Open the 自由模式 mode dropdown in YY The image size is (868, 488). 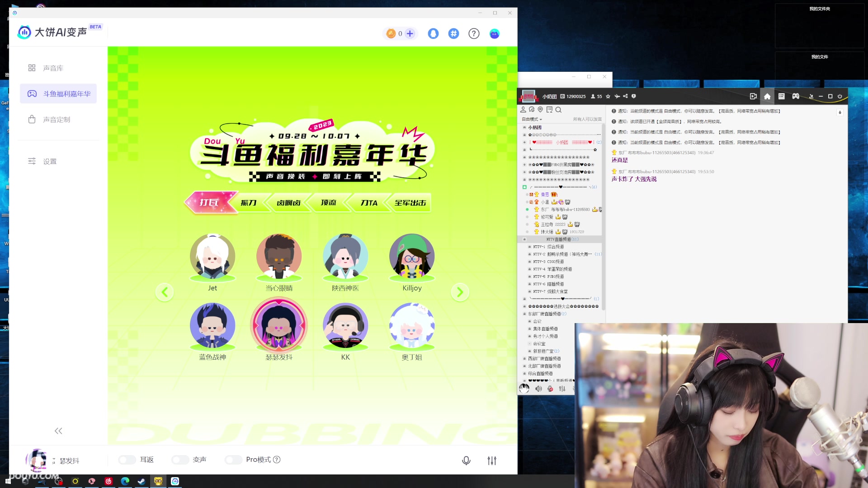pyautogui.click(x=532, y=119)
